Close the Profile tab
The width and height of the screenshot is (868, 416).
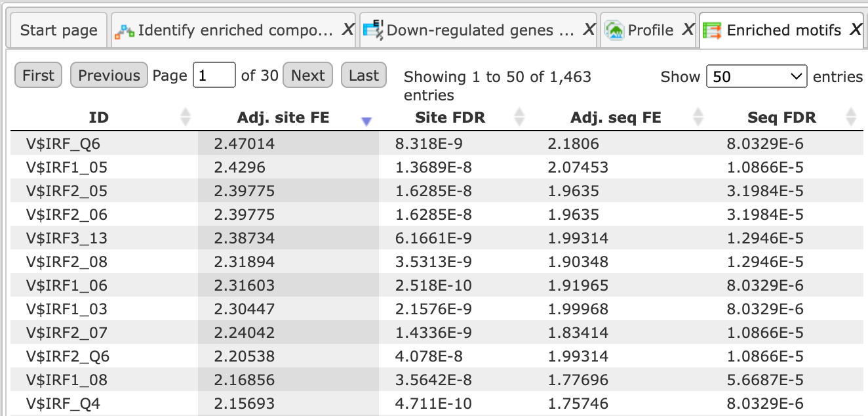(x=688, y=30)
